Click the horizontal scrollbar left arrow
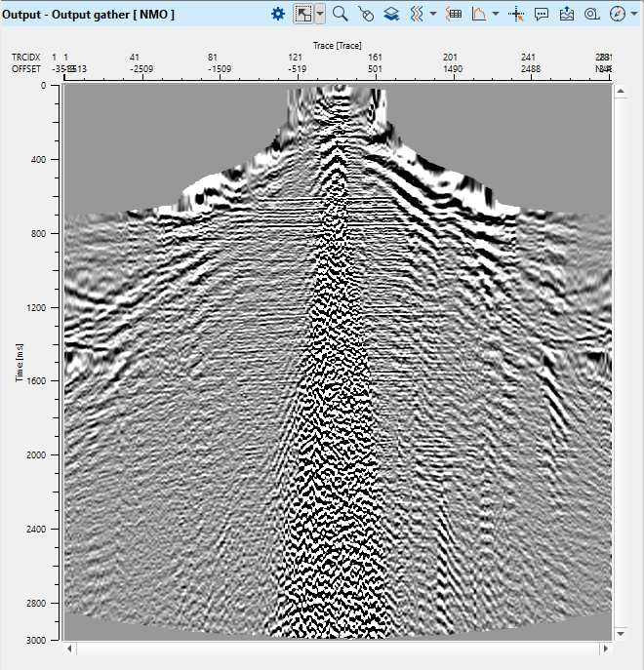644x670 pixels. coord(69,648)
